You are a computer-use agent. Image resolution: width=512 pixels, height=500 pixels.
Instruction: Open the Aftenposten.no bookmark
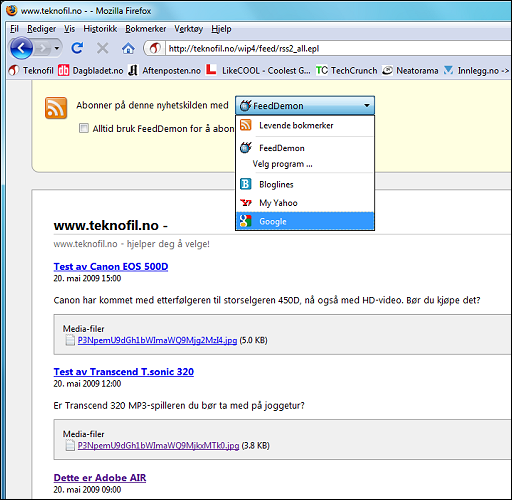click(165, 71)
